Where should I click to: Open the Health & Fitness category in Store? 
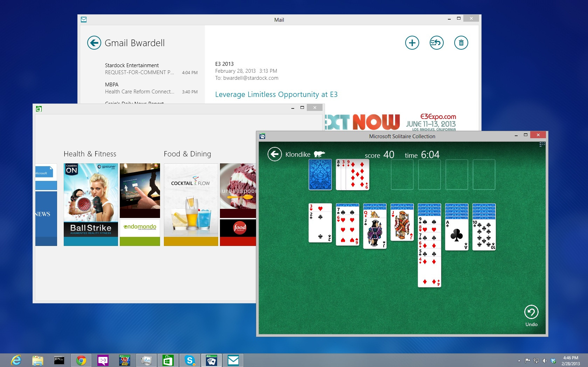(x=90, y=154)
